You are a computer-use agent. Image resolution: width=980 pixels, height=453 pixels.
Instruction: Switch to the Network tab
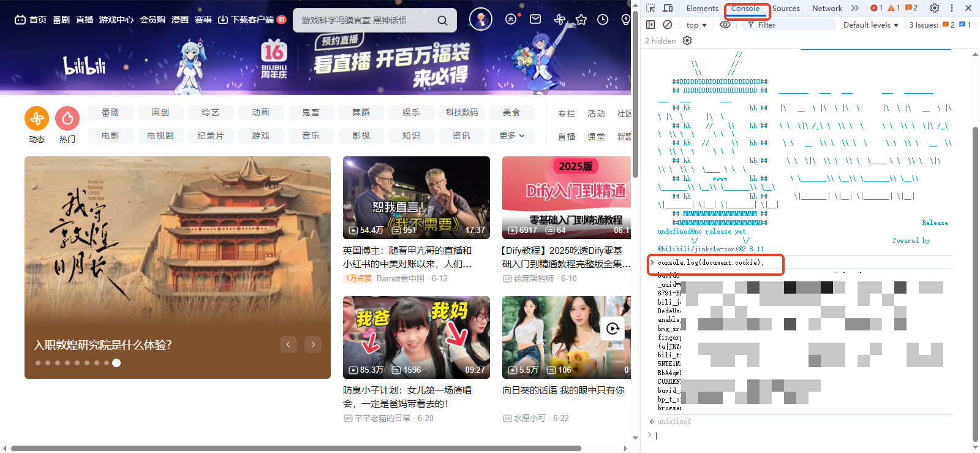tap(827, 8)
